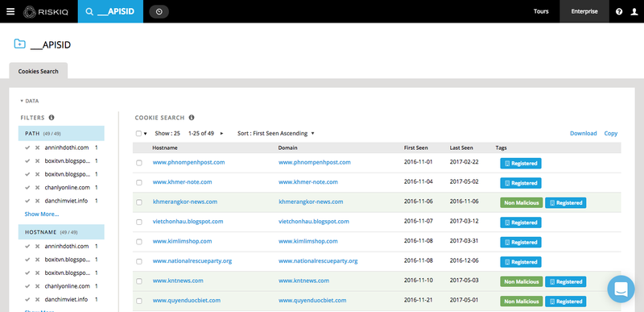This screenshot has width=644, height=312.
Task: Collapse the DATA section
Action: 30,101
